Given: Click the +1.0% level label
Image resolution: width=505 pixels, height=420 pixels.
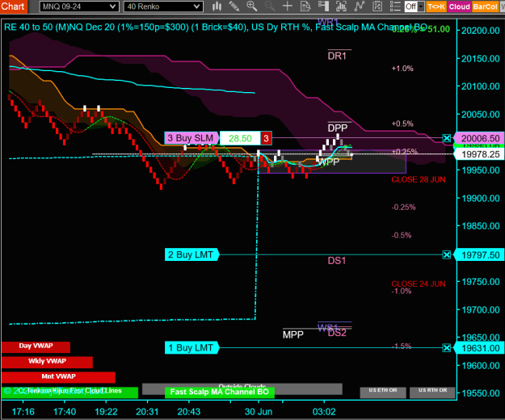Looking at the screenshot, I should tap(402, 68).
